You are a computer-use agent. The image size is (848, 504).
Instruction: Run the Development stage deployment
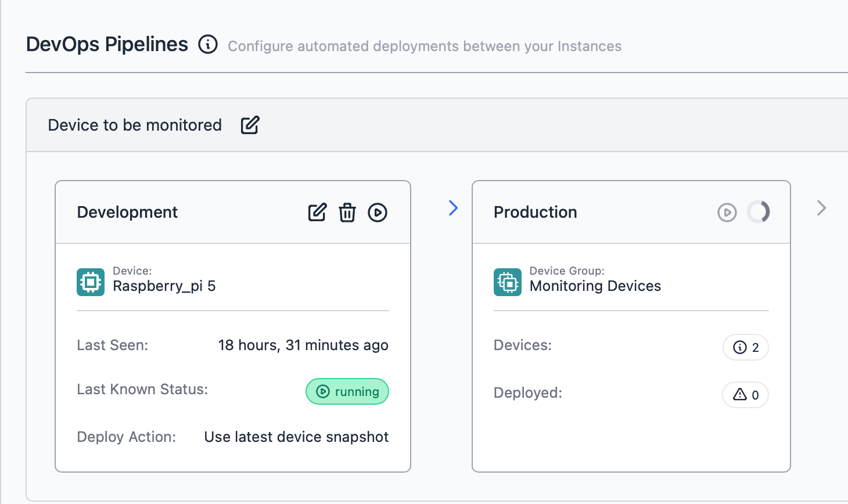point(378,213)
